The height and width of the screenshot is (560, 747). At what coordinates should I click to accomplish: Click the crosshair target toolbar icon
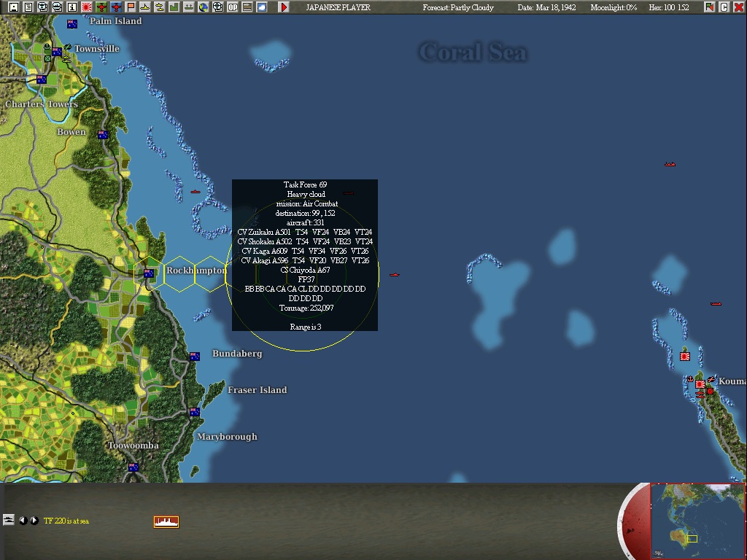click(217, 7)
